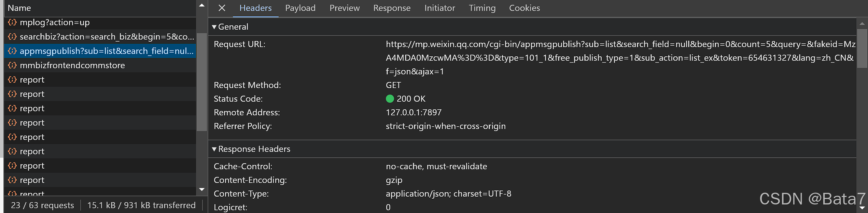
Task: Click JSON icon beside mplog?action=up request
Action: coord(12,23)
